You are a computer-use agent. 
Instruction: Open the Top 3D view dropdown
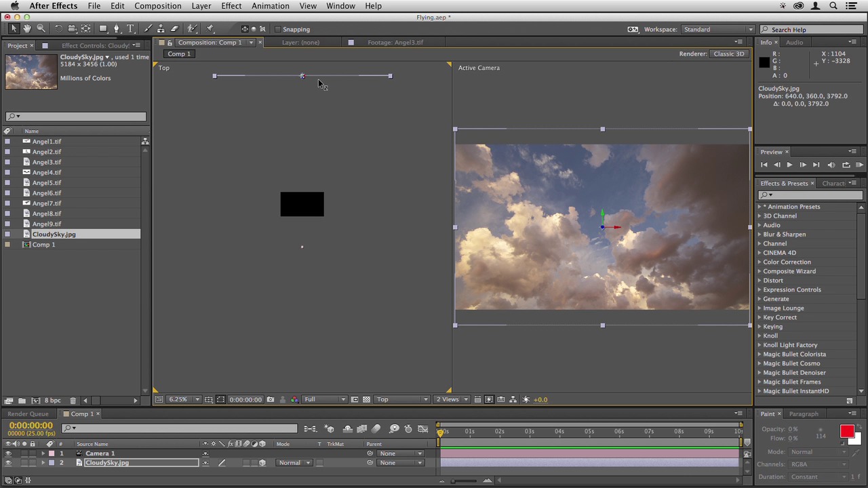click(x=403, y=399)
